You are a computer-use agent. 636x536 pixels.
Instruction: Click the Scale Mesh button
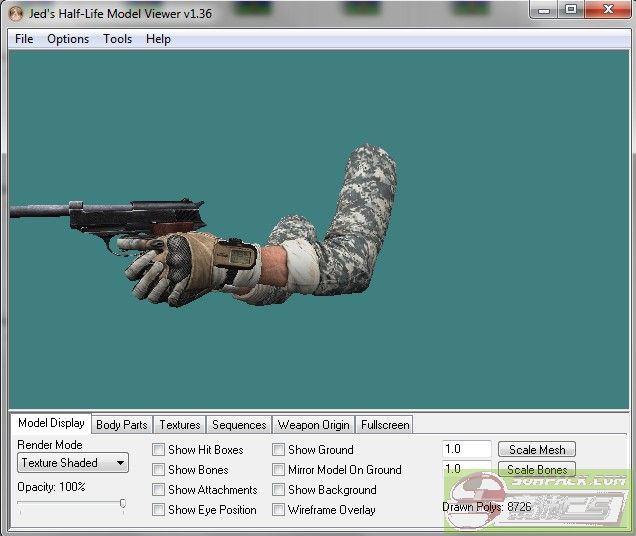537,450
